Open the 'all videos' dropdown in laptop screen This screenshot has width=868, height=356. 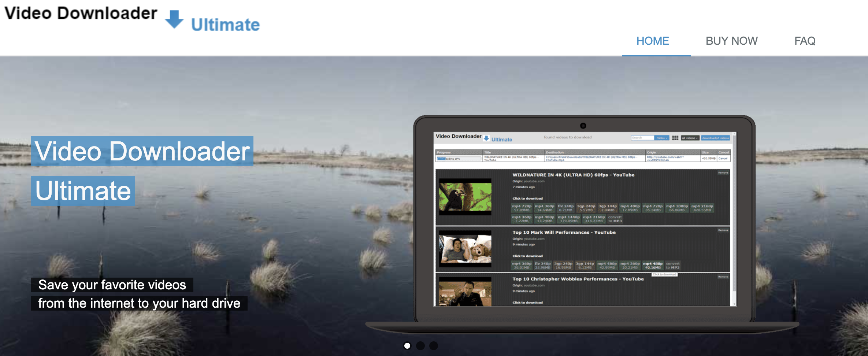690,138
